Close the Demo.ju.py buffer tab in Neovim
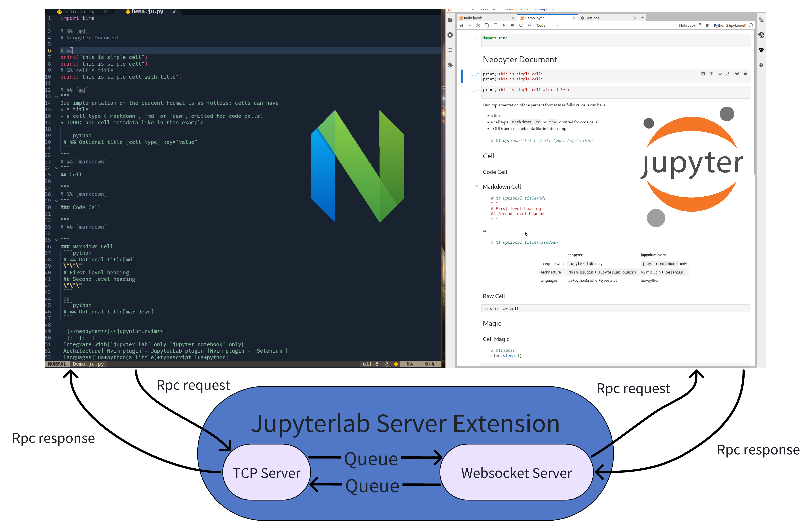 point(174,12)
